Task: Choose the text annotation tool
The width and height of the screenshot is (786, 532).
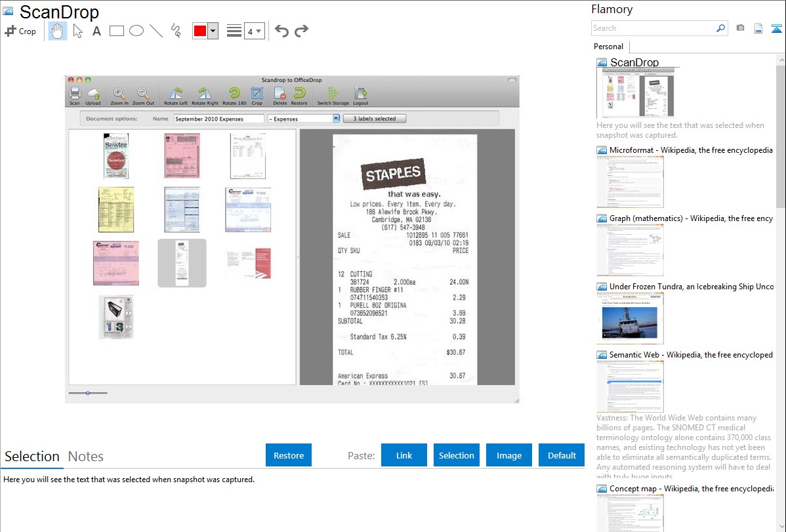Action: point(96,31)
